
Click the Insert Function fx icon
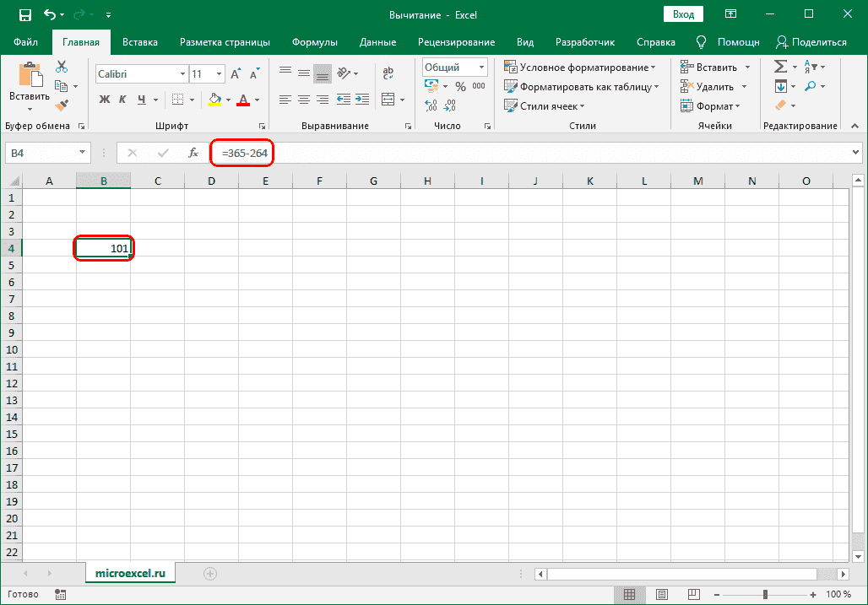[x=193, y=153]
